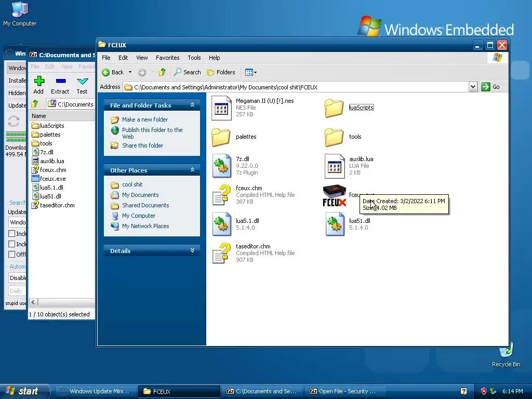Open the File menu in FCEUX window

click(106, 58)
